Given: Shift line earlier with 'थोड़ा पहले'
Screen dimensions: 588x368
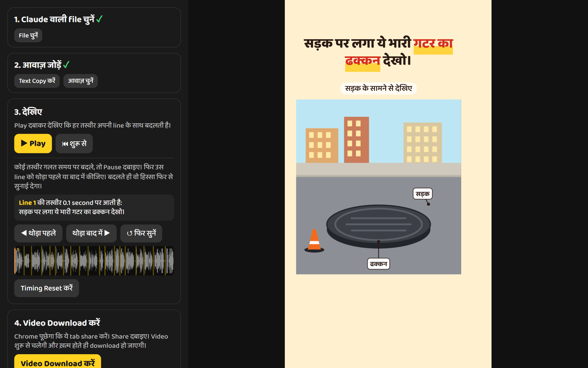Looking at the screenshot, I should click(x=38, y=233).
